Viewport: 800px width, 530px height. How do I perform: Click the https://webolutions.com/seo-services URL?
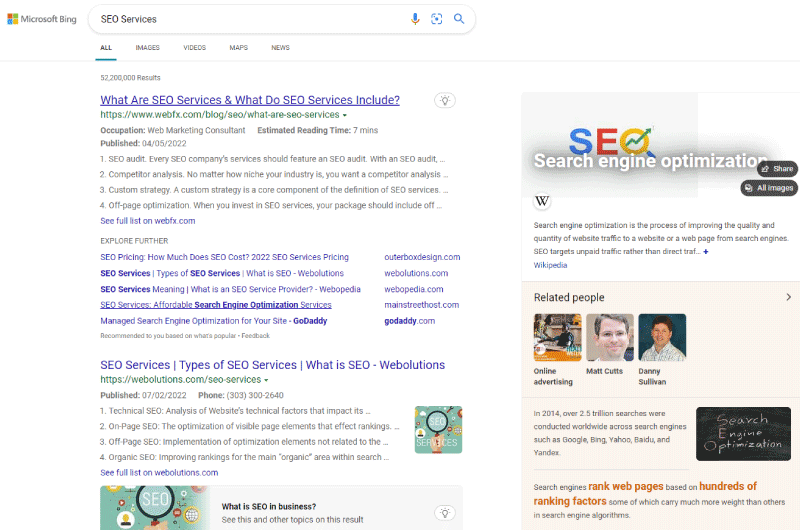(x=181, y=380)
